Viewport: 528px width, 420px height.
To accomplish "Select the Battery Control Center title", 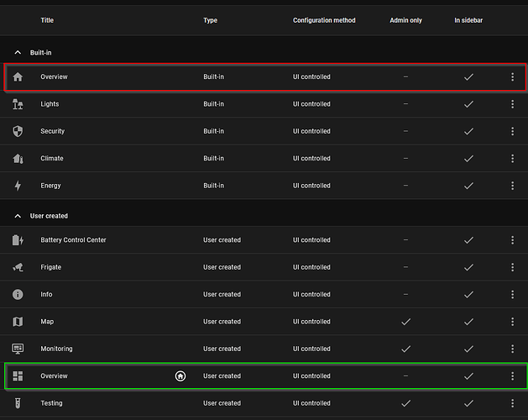I will [x=73, y=240].
